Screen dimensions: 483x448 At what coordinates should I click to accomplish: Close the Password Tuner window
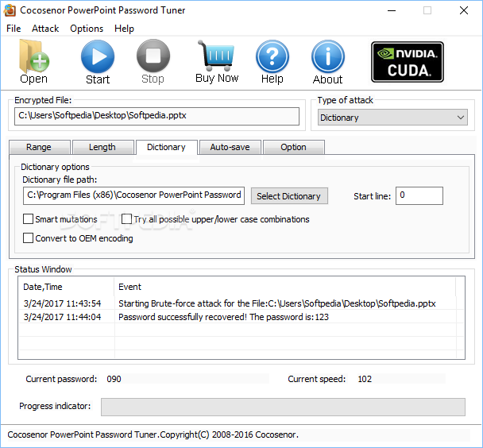pyautogui.click(x=464, y=11)
